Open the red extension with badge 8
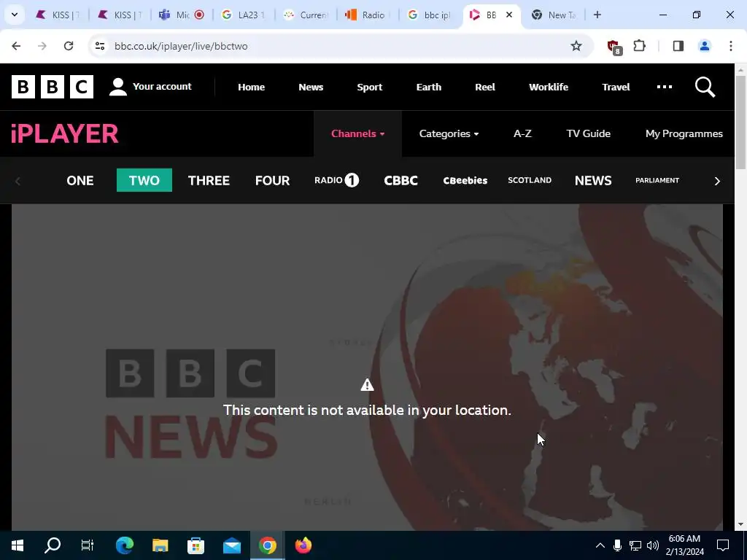The height and width of the screenshot is (560, 747). [614, 47]
